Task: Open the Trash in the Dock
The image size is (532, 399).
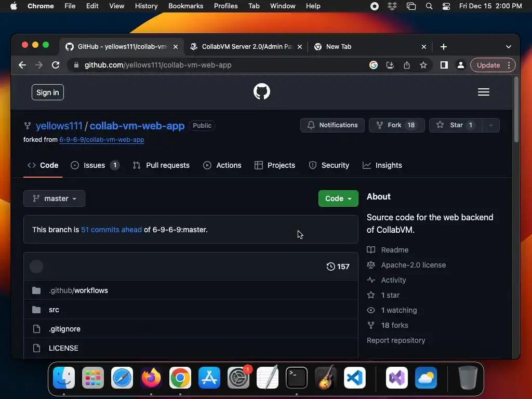Action: click(x=468, y=378)
